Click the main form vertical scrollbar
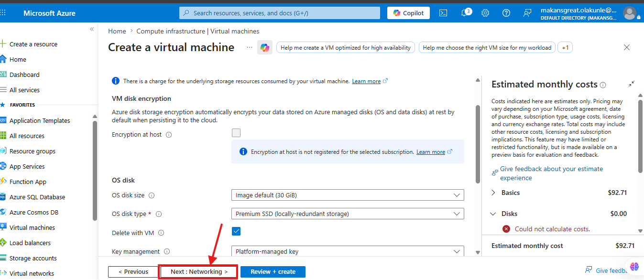The width and height of the screenshot is (644, 280). (478, 143)
